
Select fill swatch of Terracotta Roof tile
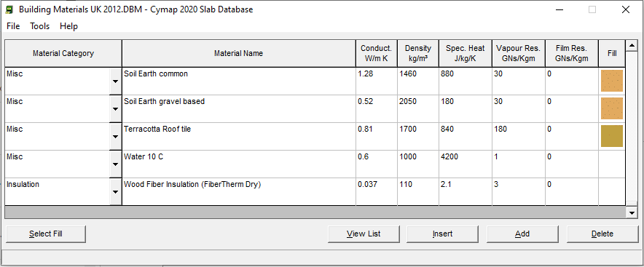tap(611, 136)
